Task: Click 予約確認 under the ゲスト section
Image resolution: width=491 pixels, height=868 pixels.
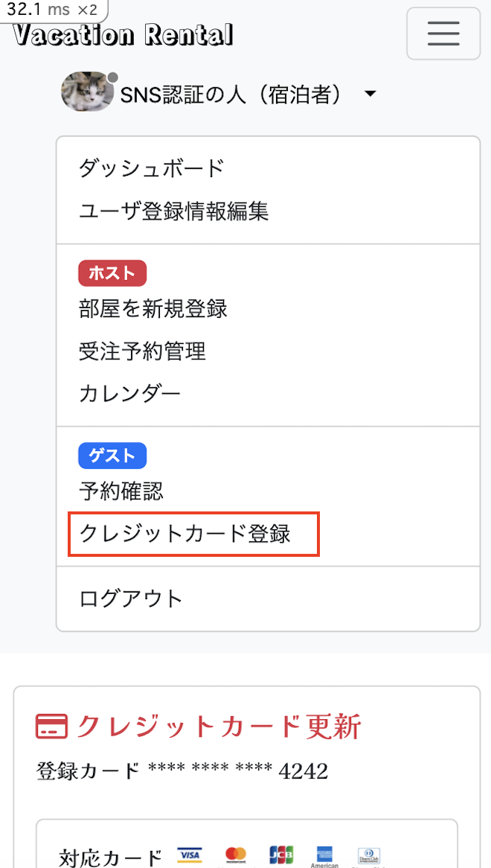Action: pyautogui.click(x=119, y=491)
